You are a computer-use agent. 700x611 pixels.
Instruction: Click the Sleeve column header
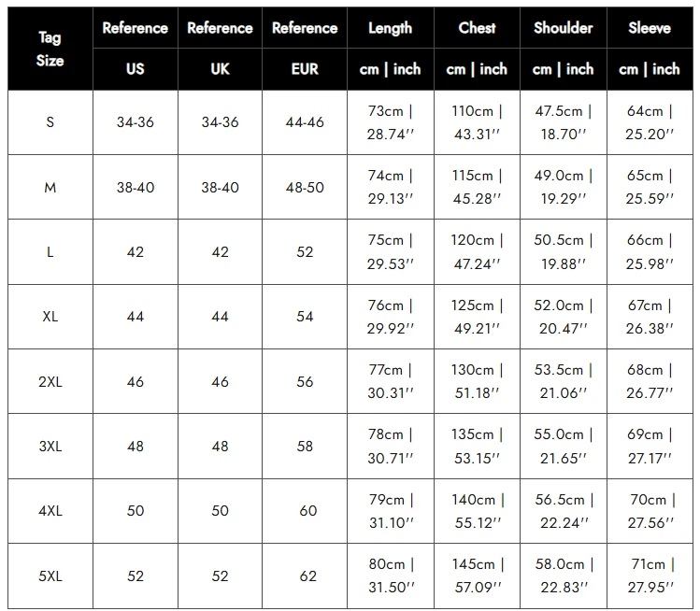coord(650,28)
